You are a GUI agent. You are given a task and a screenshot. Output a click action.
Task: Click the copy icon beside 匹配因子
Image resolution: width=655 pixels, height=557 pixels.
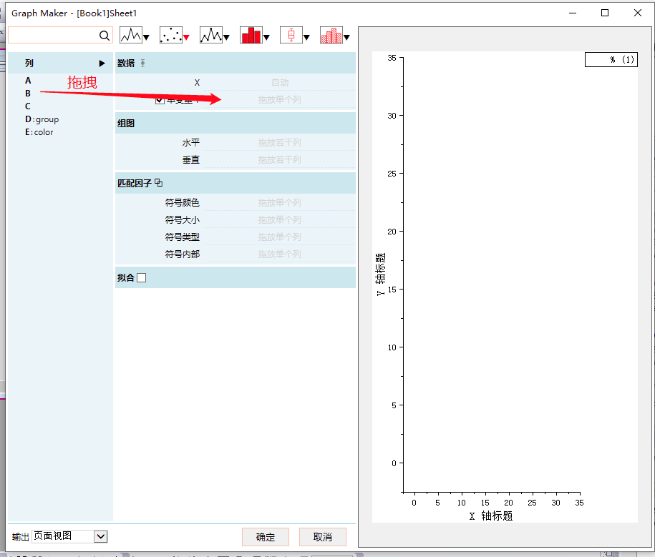coord(158,183)
